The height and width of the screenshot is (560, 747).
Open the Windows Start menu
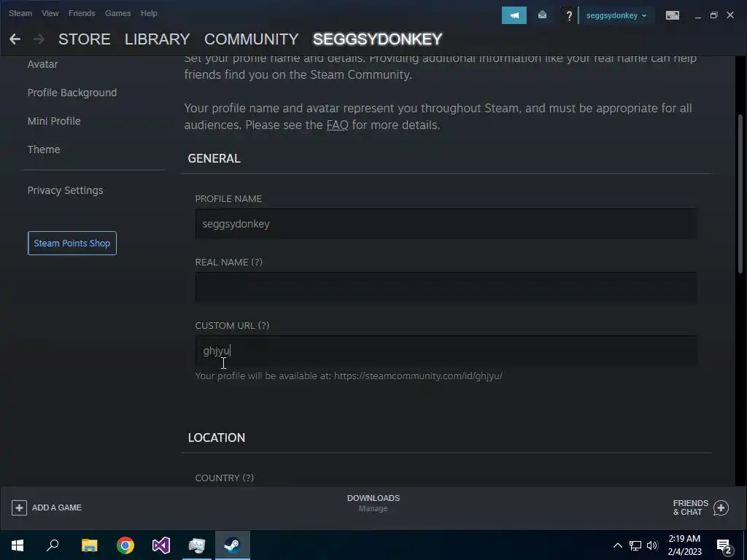click(x=18, y=545)
